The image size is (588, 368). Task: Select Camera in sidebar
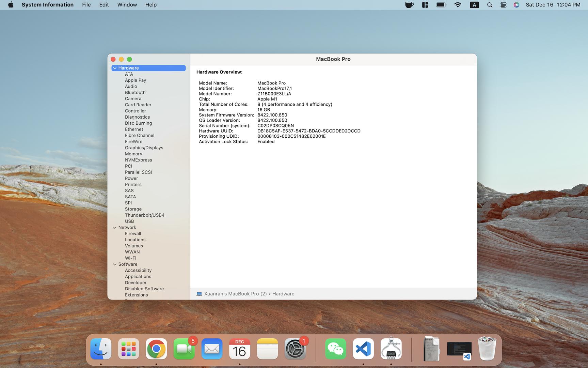click(x=133, y=99)
